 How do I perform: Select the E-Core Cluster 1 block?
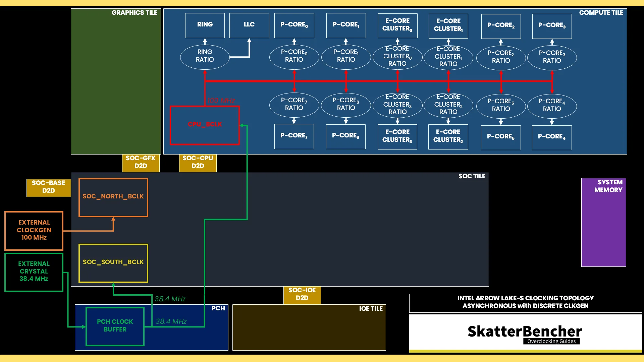[x=448, y=26]
